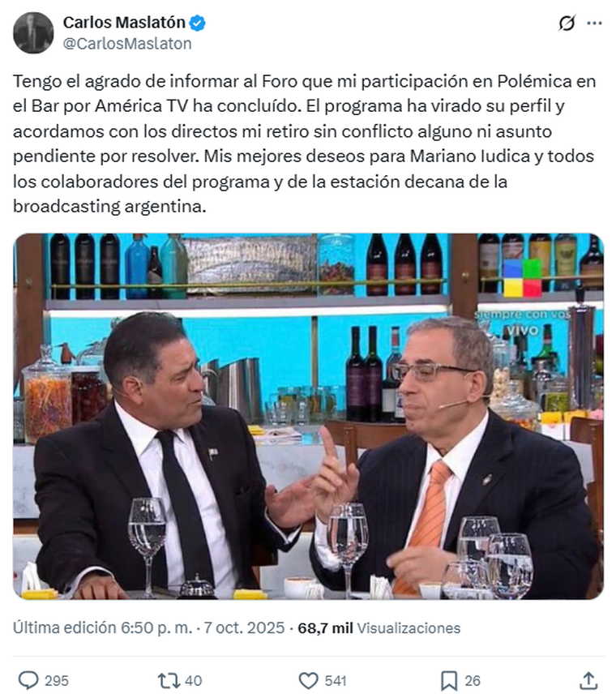The width and height of the screenshot is (616, 698).
Task: Click the América TV logo in image
Action: coord(523,278)
